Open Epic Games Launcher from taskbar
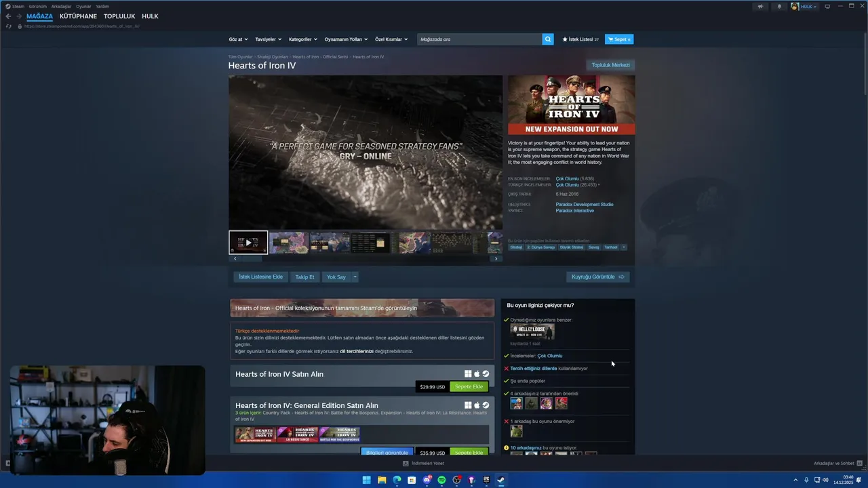 tap(486, 480)
